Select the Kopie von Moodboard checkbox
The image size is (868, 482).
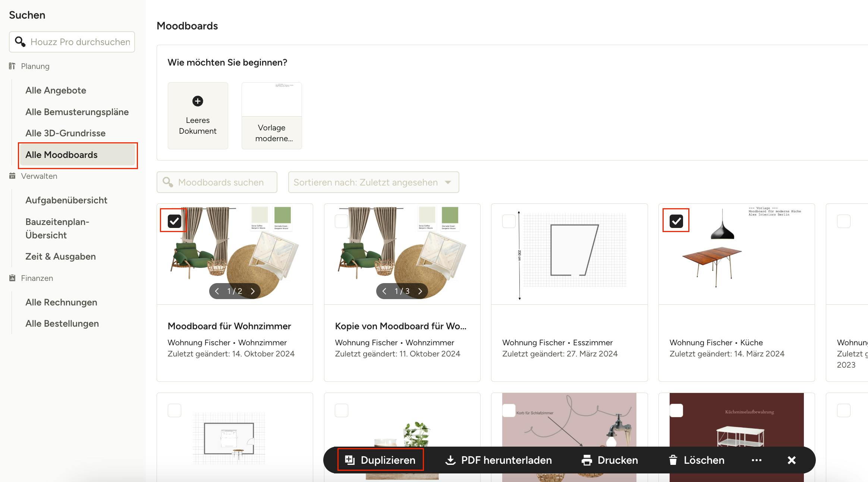(342, 221)
